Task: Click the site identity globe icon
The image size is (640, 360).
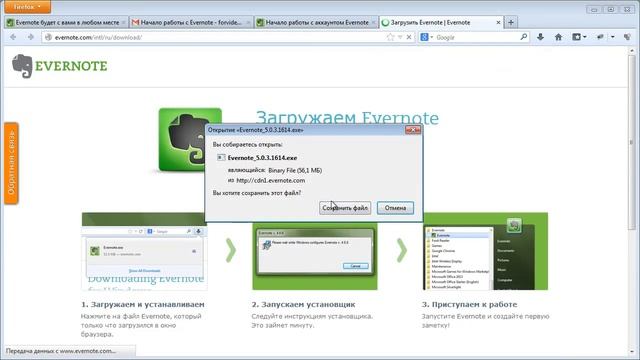Action: click(x=48, y=37)
